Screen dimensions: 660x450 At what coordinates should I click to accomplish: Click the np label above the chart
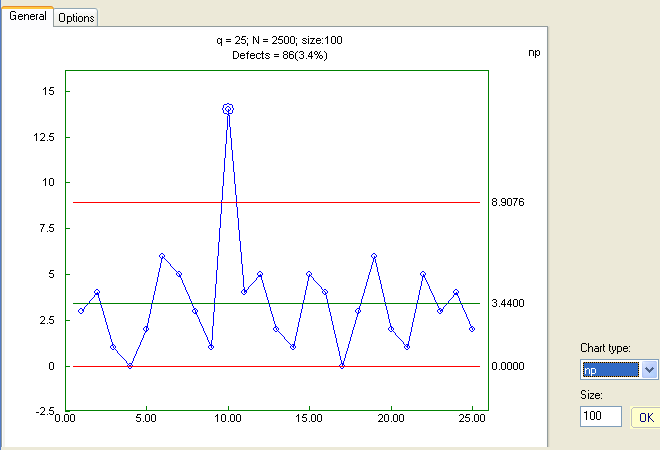[x=534, y=52]
